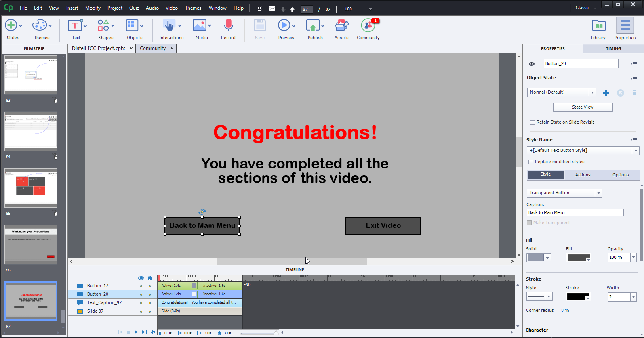Open the Quiz menu
Viewport: 644px width, 338px height.
pyautogui.click(x=134, y=8)
